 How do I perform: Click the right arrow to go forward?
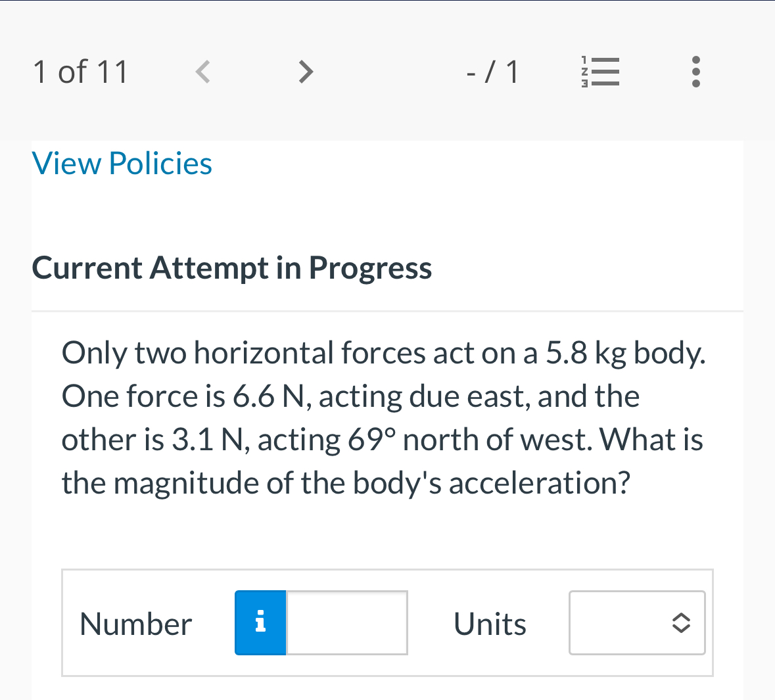[x=305, y=72]
